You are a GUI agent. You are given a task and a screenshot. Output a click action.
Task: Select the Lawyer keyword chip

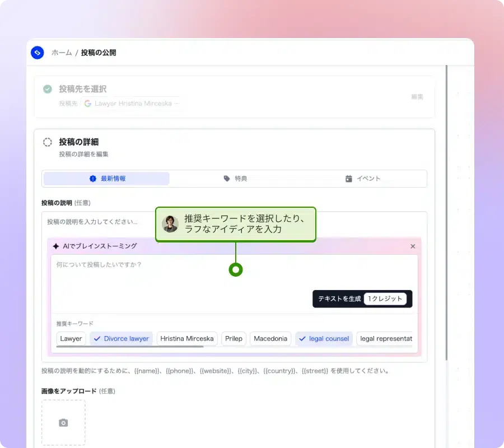[71, 339]
